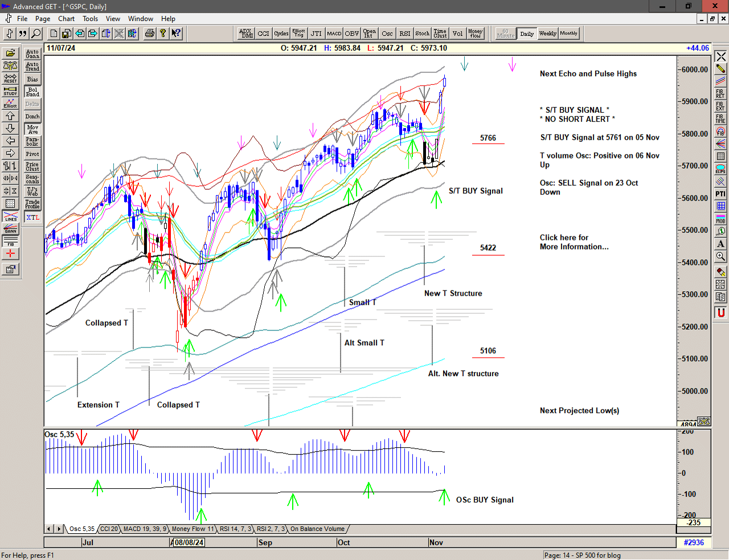Select the Fibonacci Retracement tool
The height and width of the screenshot is (560, 729).
click(720, 93)
